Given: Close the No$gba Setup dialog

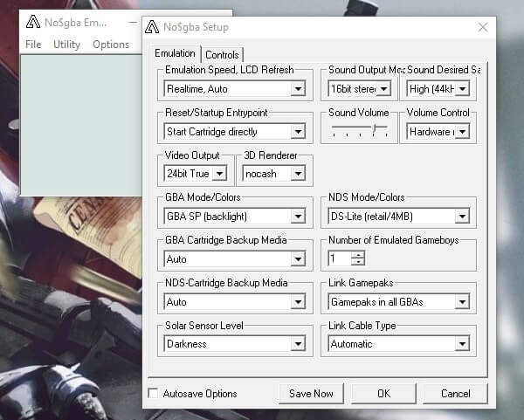Looking at the screenshot, I should pos(483,27).
